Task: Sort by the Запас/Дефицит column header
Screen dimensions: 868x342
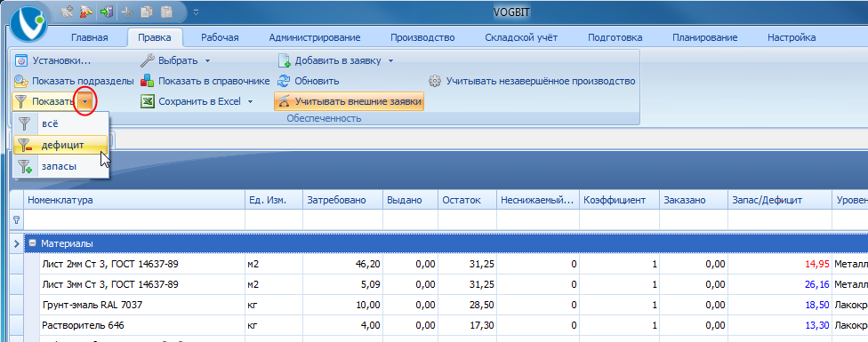Action: pyautogui.click(x=779, y=200)
